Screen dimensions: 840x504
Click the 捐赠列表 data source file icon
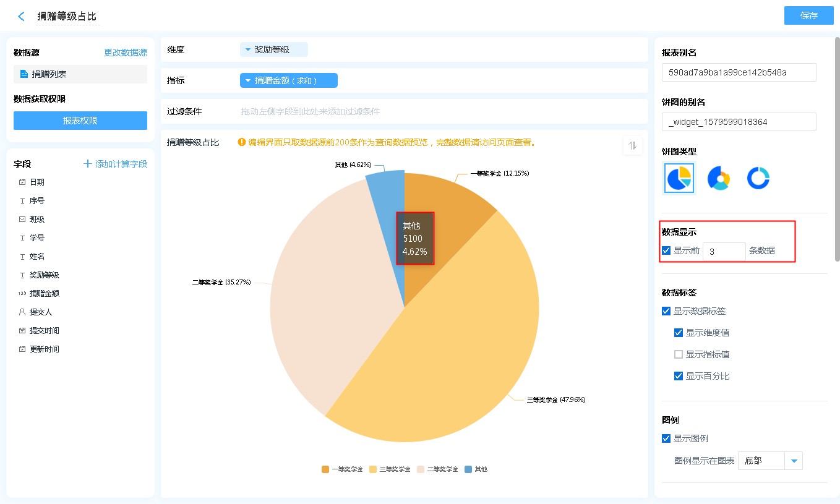[x=24, y=74]
